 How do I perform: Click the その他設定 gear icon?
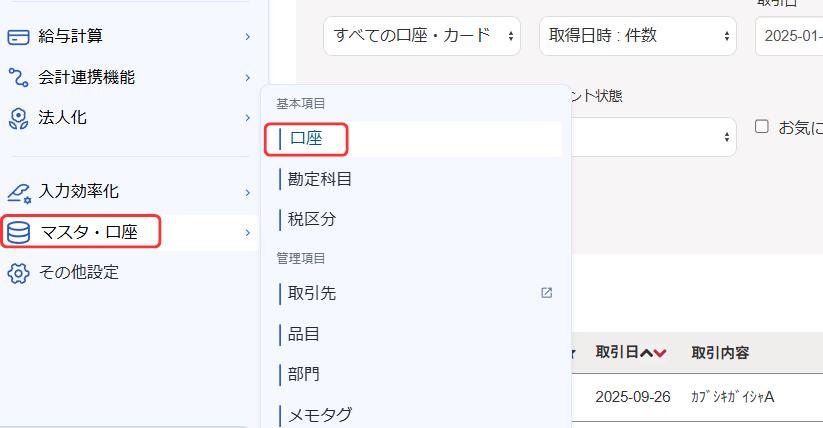tap(18, 272)
